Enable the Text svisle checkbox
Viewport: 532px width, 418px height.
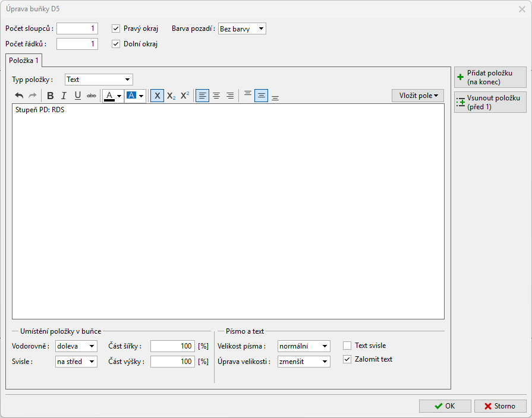pyautogui.click(x=347, y=346)
